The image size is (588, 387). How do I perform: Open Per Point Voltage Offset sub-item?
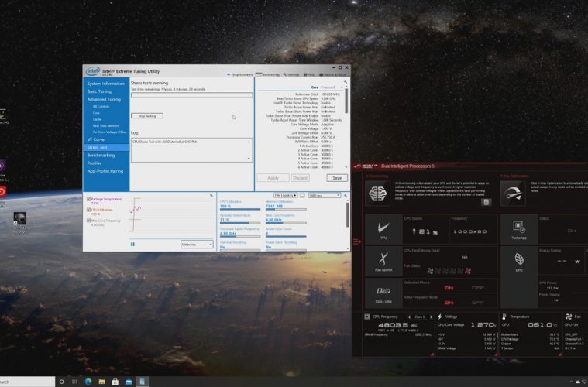pos(109,132)
